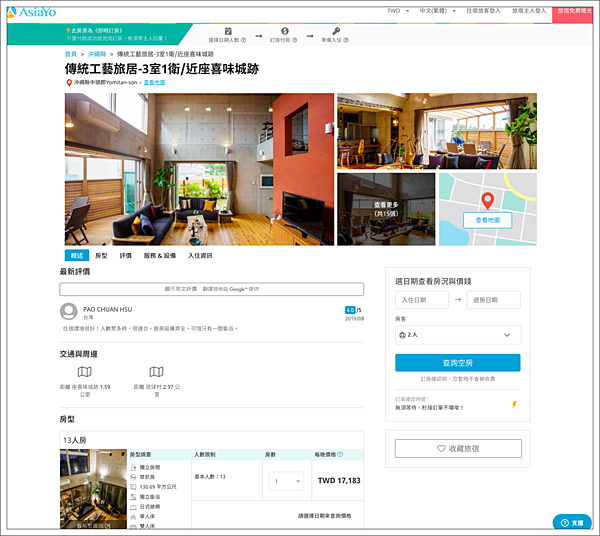This screenshot has width=600, height=536.
Task: Click the 禁菸房 no-smoking icon
Action: coord(133,477)
